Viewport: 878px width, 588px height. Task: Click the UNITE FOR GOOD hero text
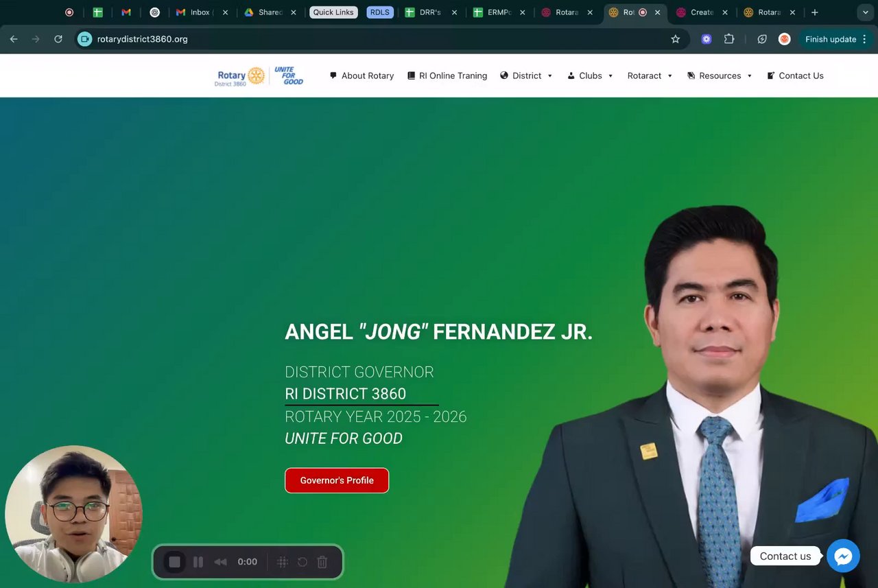tap(344, 438)
